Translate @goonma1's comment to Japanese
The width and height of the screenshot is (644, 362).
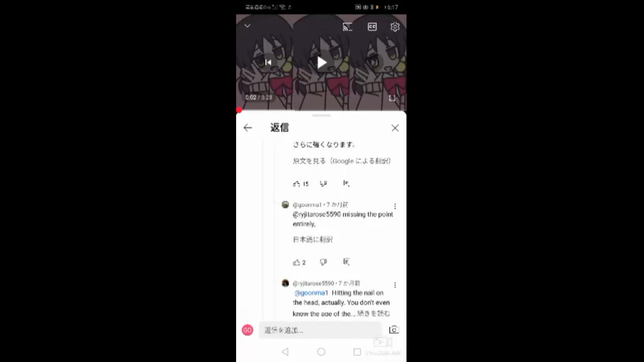pyautogui.click(x=313, y=240)
